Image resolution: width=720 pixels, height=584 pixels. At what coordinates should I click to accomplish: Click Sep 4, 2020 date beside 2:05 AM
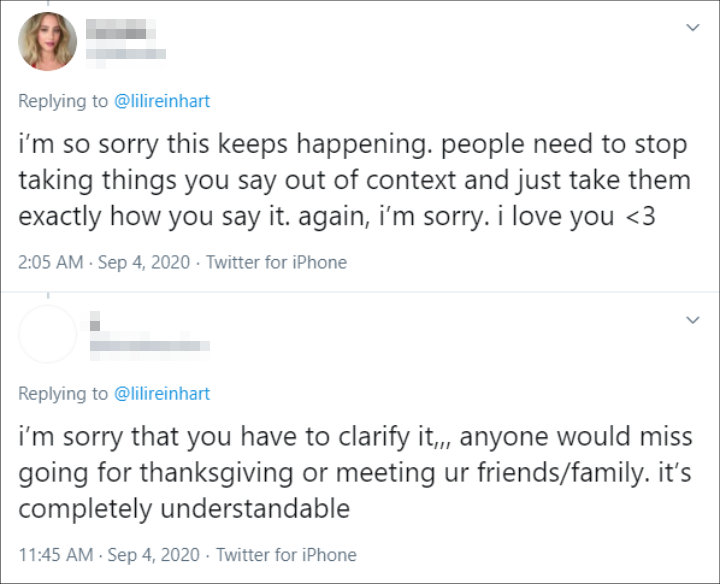(144, 263)
